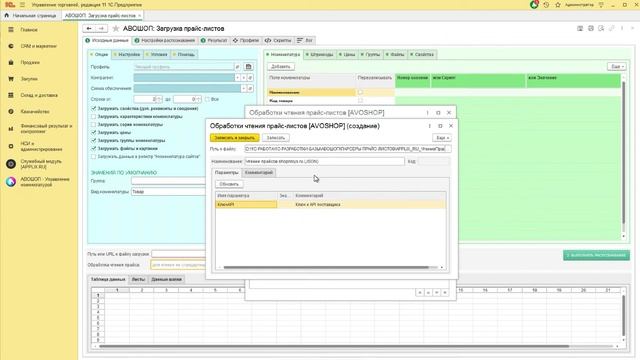
Task: Click the back navigation arrow
Action: pos(89,29)
